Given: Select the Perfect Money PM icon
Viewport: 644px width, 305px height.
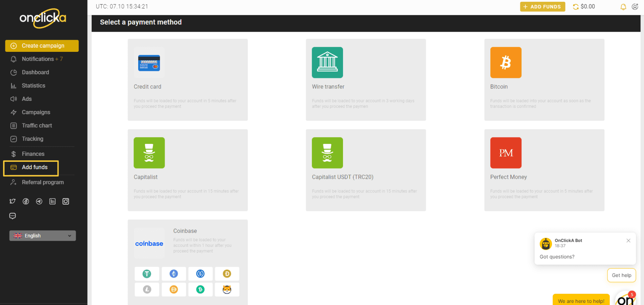Looking at the screenshot, I should coord(505,153).
